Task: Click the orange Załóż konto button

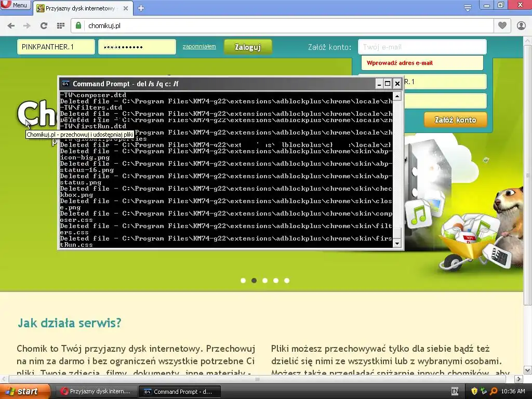Action: tap(455, 120)
